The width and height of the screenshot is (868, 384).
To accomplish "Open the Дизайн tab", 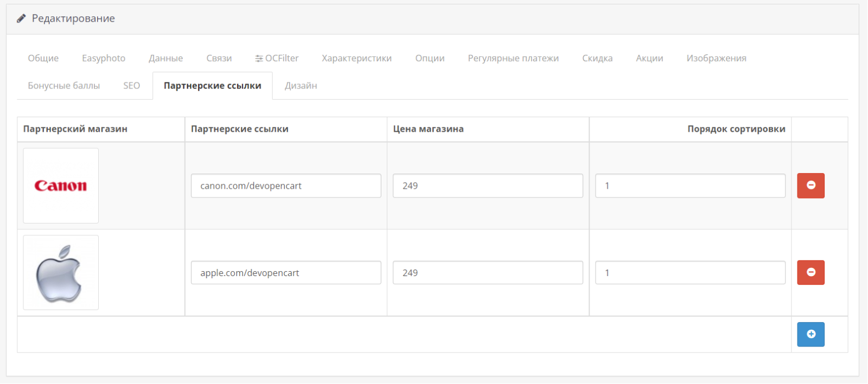I will coord(301,86).
